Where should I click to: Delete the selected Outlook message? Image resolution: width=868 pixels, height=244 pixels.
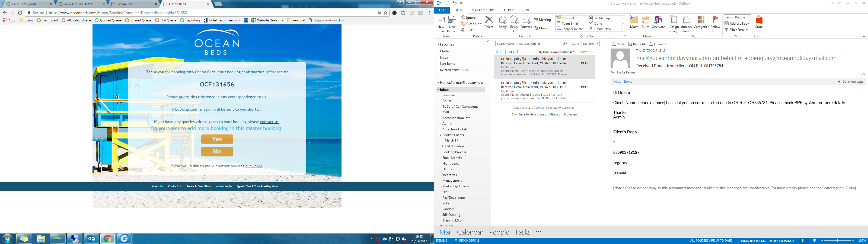[489, 22]
